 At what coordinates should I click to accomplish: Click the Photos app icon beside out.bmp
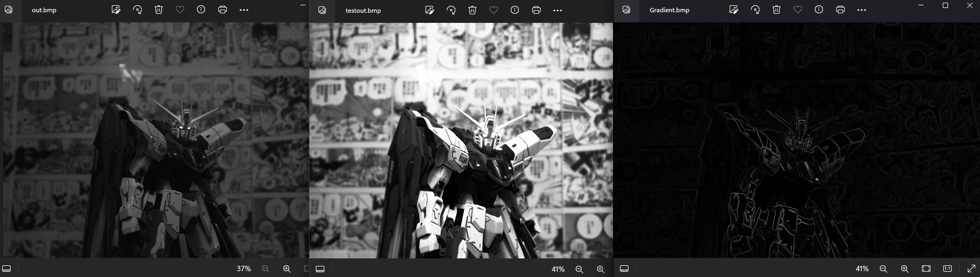(x=9, y=10)
